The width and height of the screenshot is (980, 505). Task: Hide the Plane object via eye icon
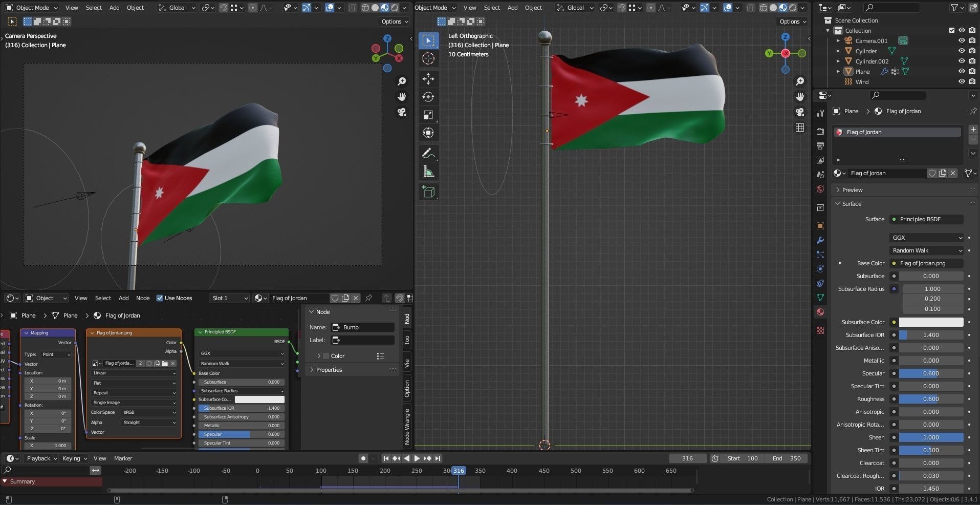962,72
